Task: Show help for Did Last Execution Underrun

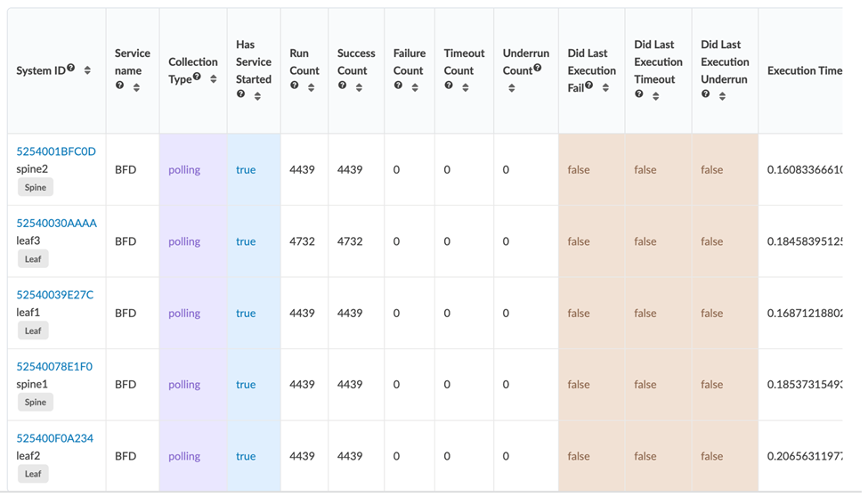Action: [706, 94]
